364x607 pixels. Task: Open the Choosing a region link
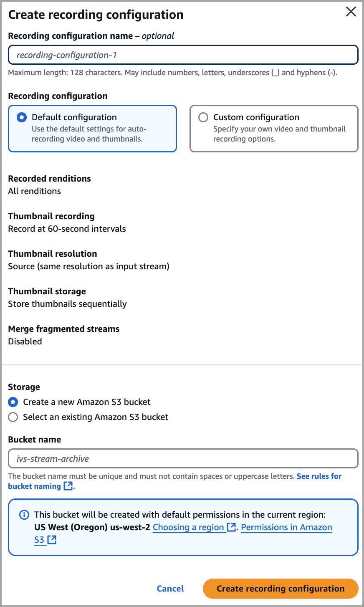(x=188, y=527)
